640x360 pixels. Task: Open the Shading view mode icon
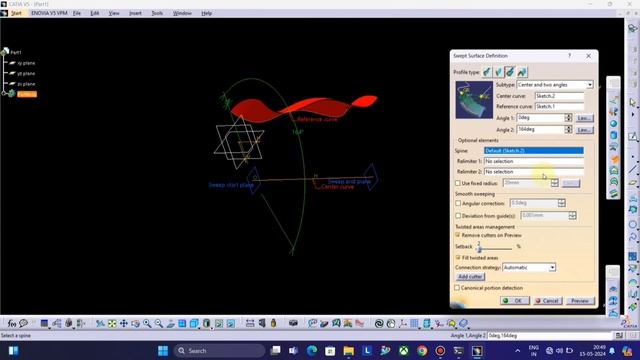tap(207, 324)
